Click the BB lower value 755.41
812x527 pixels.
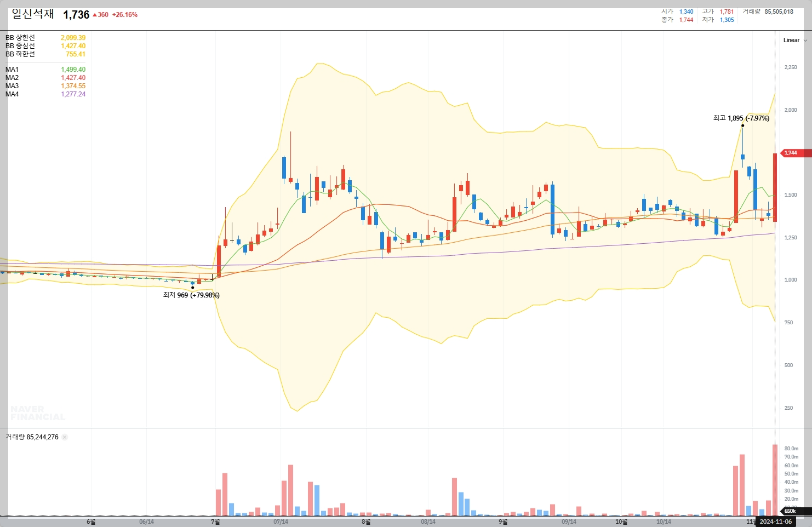76,54
